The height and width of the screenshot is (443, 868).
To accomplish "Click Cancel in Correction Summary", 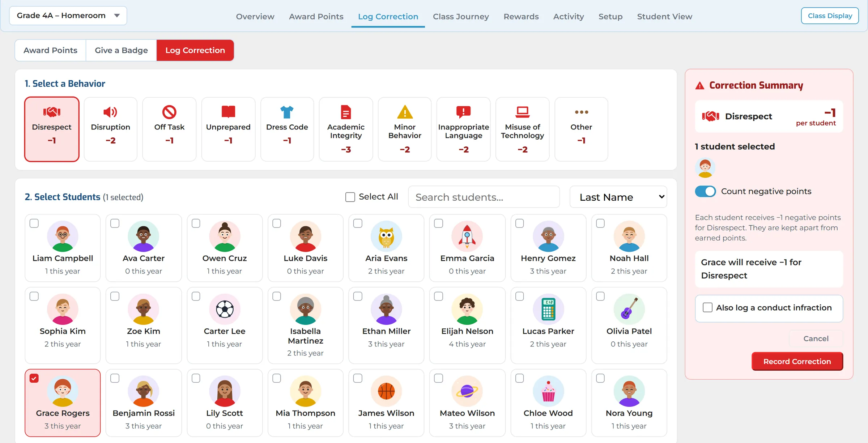I will pos(816,338).
